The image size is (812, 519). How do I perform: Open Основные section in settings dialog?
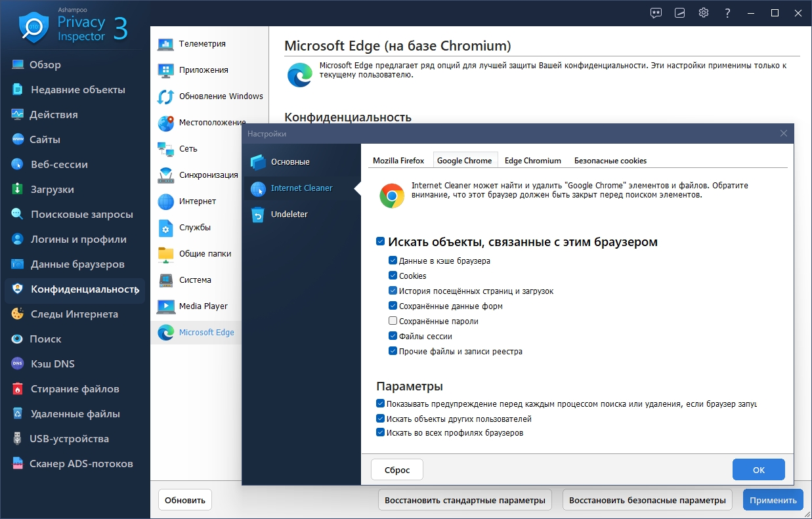289,162
